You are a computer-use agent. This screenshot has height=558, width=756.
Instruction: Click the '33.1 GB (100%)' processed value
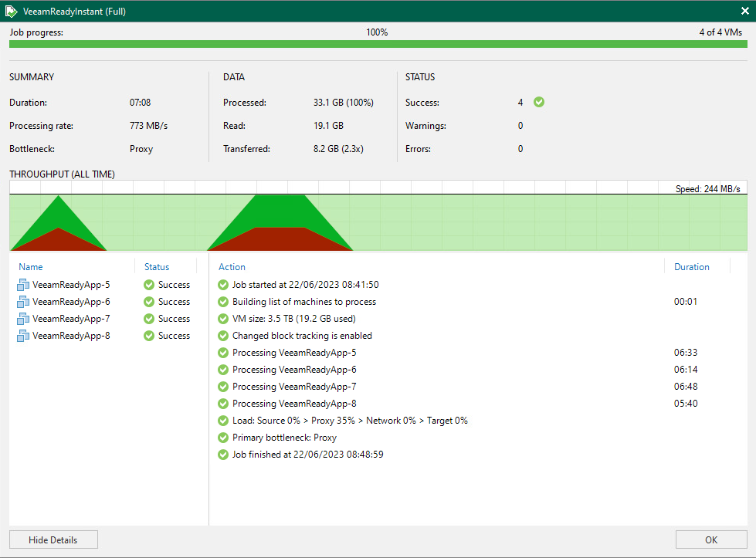point(344,103)
